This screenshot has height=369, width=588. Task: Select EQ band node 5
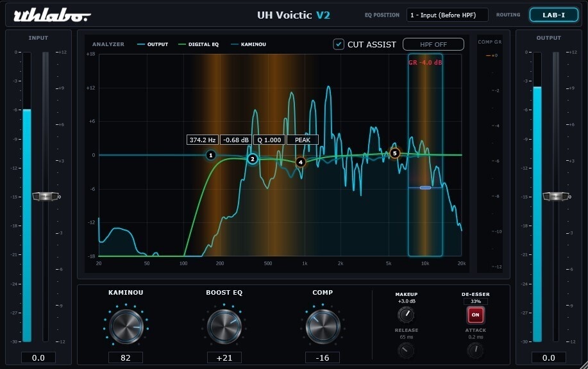coord(394,153)
